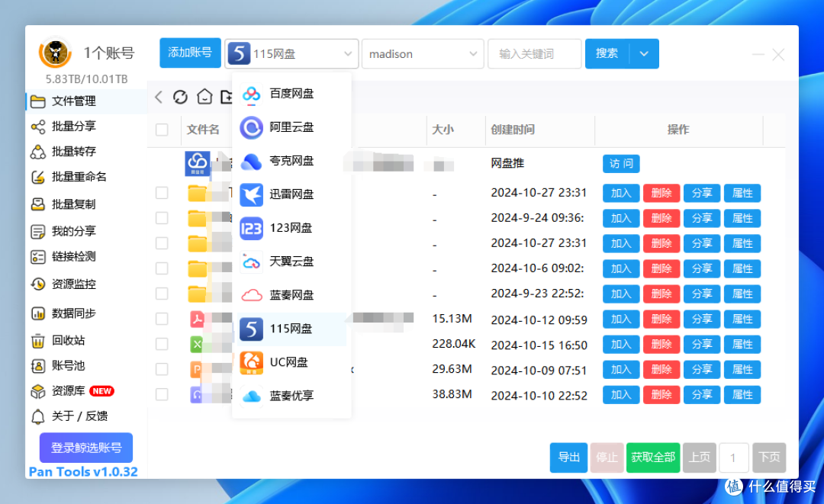
Task: Select 阿里云盘 from the dropdown list
Action: coord(291,127)
